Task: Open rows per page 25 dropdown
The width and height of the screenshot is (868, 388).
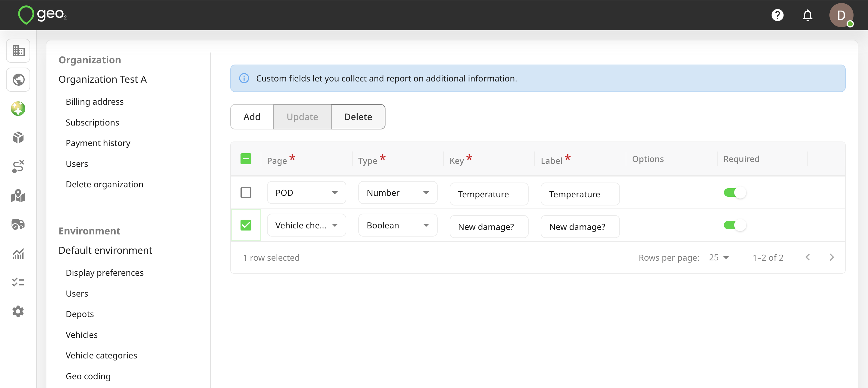Action: [719, 257]
